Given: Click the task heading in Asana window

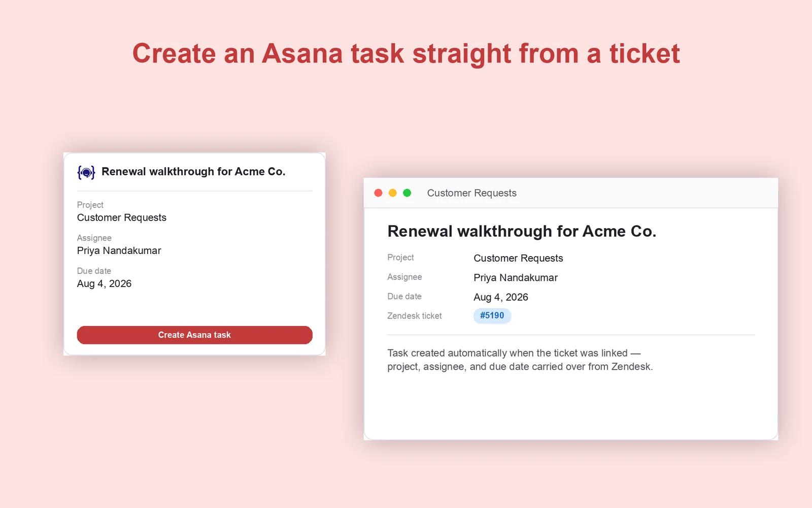Looking at the screenshot, I should pos(522,231).
